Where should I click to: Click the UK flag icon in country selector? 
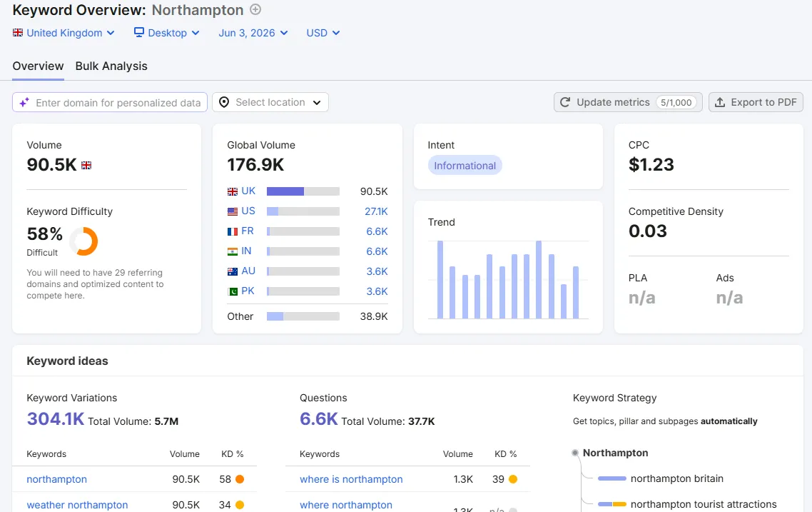coord(18,33)
